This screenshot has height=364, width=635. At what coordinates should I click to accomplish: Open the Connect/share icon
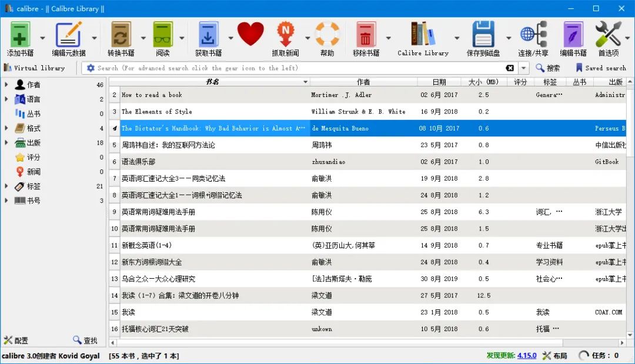[x=533, y=35]
